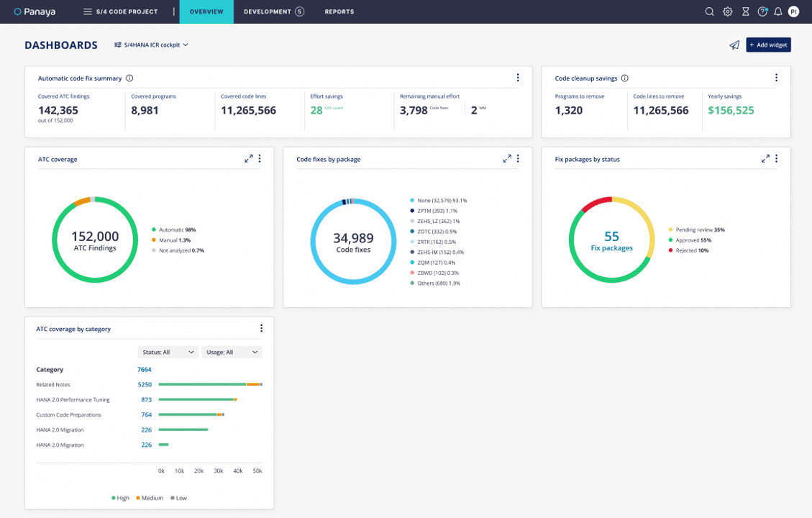Click the hourglass icon in top bar
812x518 pixels.
pyautogui.click(x=746, y=12)
